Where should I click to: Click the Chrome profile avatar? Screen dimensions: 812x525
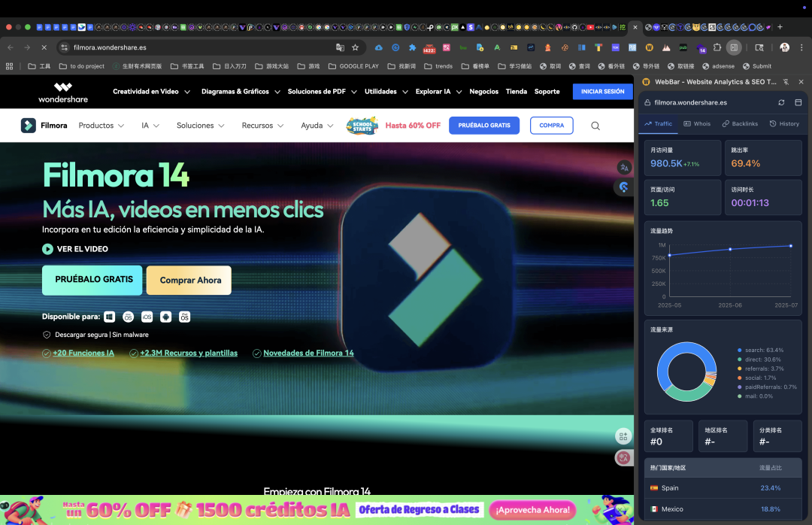[784, 47]
